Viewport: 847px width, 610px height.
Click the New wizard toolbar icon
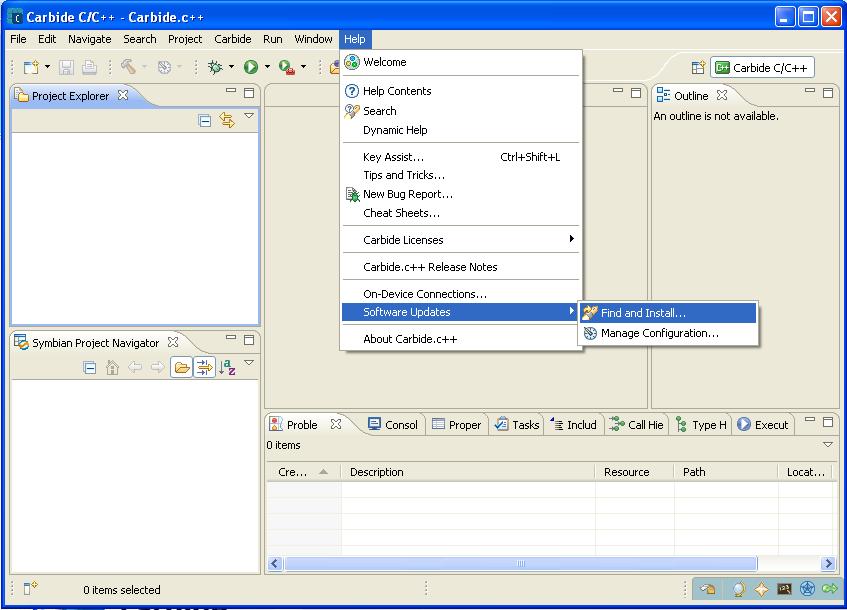[x=31, y=67]
